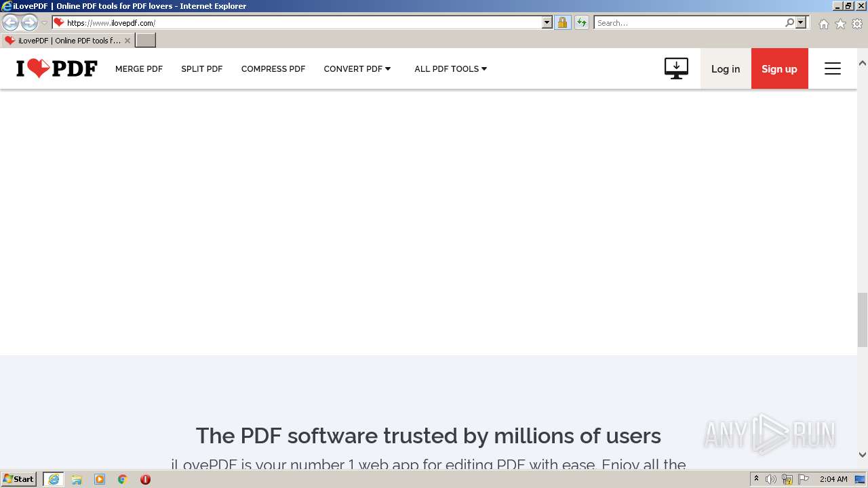868x488 pixels.
Task: Click the Internet Explorer title bar icon
Action: pos(7,6)
